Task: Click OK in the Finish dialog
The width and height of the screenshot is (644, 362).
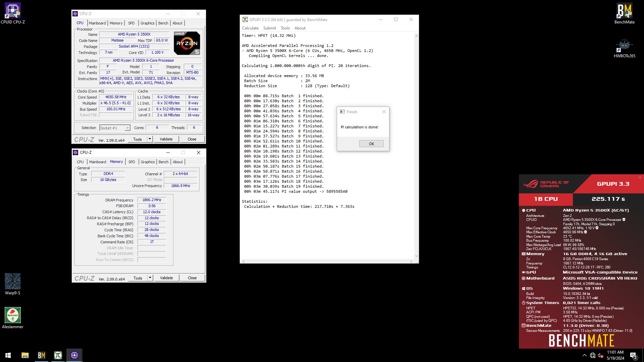Action: coord(371,144)
